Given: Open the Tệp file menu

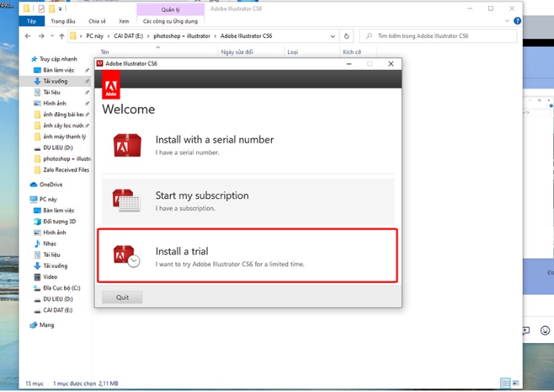Looking at the screenshot, I should coord(31,22).
